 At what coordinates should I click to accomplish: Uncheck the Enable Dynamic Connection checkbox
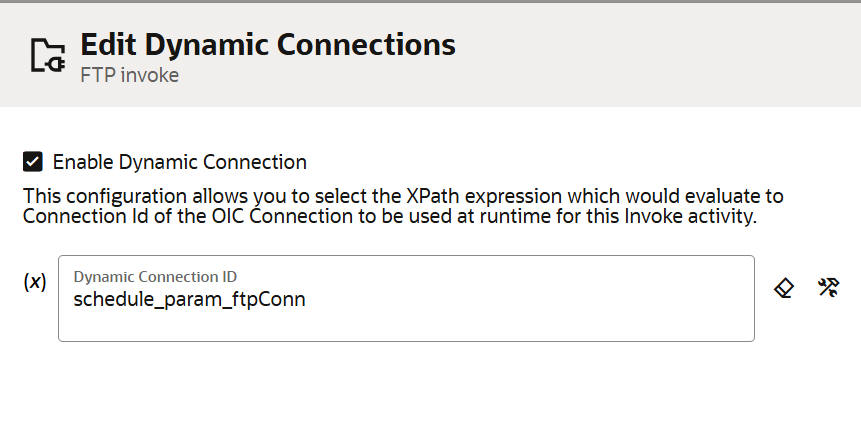pyautogui.click(x=33, y=161)
